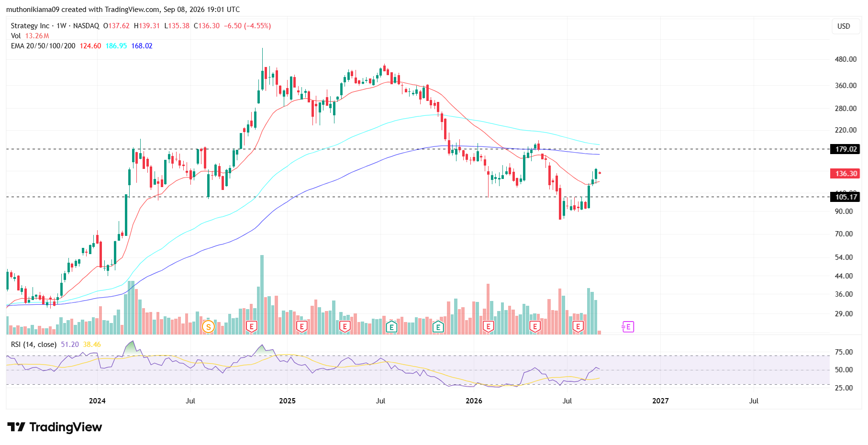Click the red EMA value 124.60
Screen dimensions: 868x445
point(90,46)
